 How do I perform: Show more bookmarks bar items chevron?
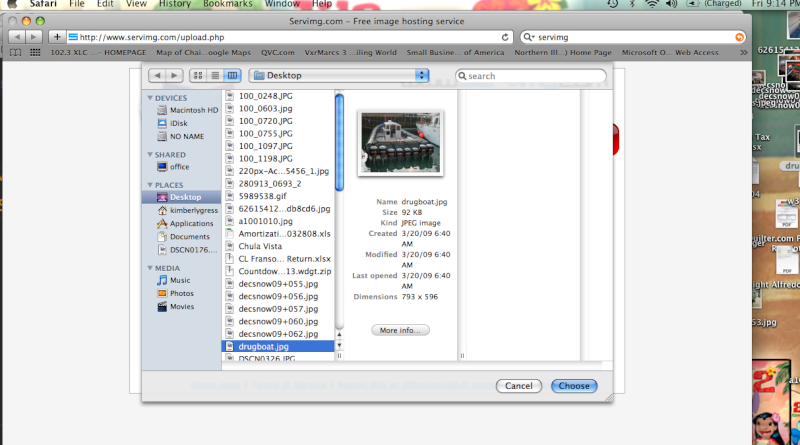[x=743, y=53]
